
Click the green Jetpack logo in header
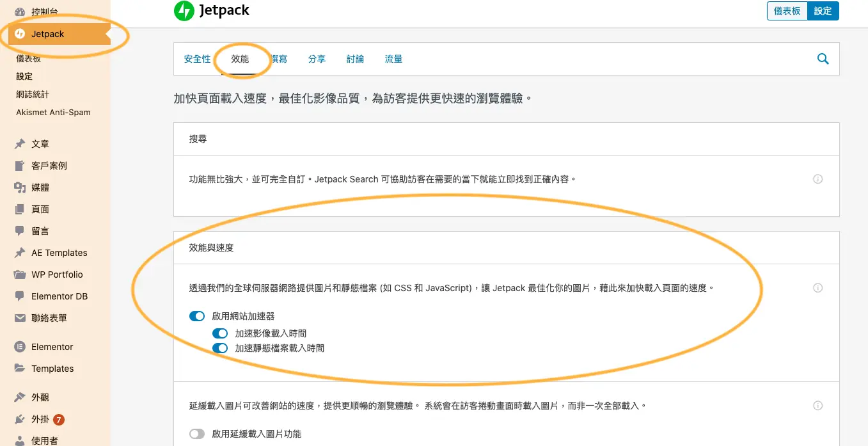pyautogui.click(x=184, y=10)
